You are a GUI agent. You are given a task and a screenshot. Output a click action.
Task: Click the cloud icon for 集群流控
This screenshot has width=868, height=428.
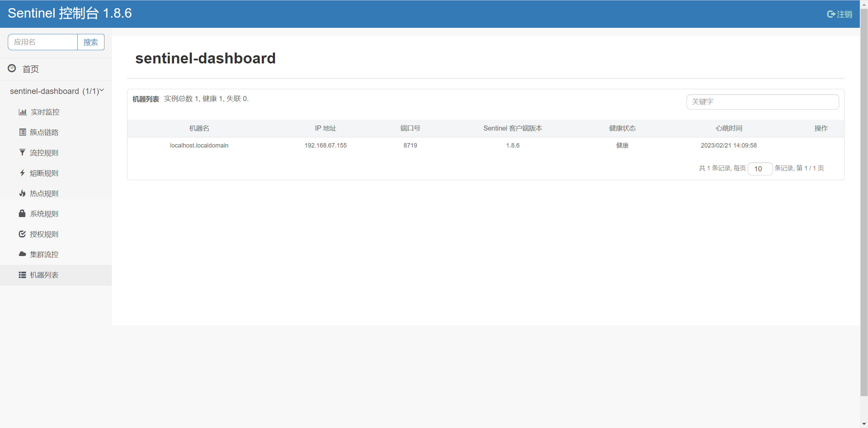(22, 254)
